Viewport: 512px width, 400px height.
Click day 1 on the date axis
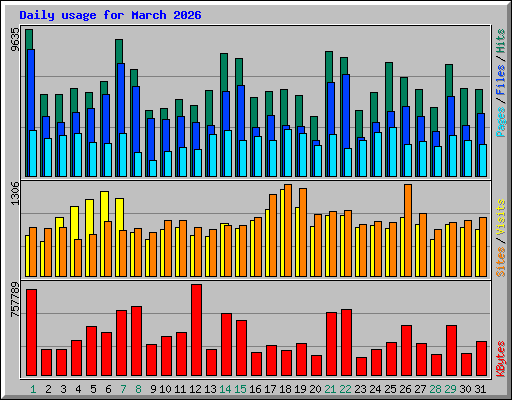pos(33,389)
